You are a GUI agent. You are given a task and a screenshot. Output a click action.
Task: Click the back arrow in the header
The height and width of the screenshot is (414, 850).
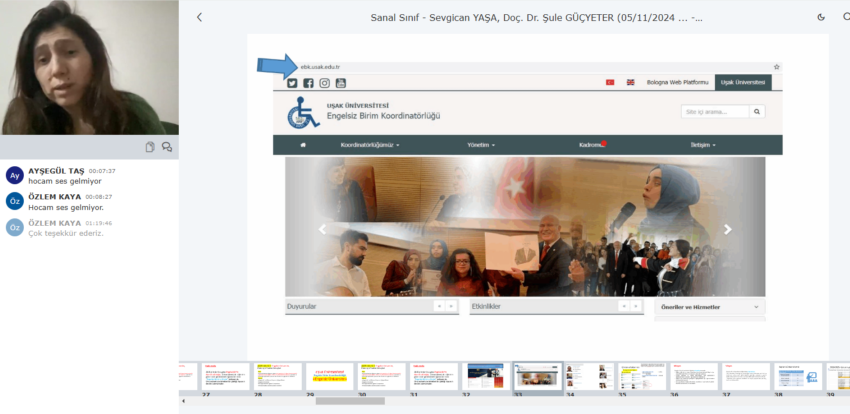click(x=199, y=17)
